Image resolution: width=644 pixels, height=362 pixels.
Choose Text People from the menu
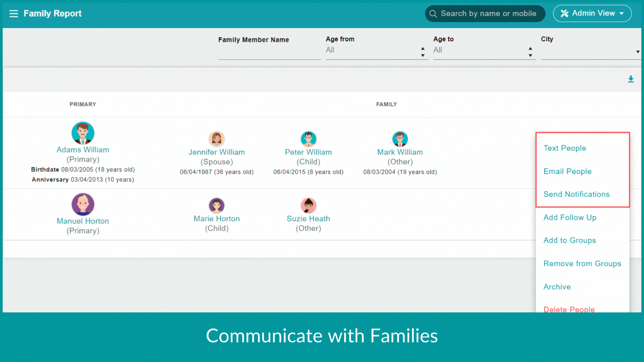(x=565, y=148)
